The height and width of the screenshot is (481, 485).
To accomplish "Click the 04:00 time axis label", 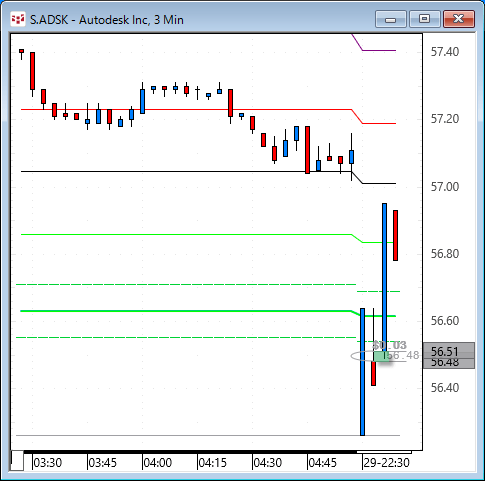I will pos(158,463).
